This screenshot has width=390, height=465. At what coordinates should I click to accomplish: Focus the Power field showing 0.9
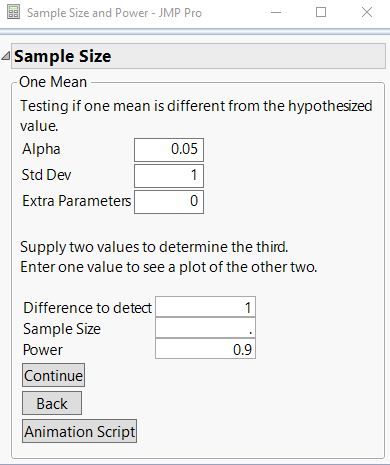pyautogui.click(x=205, y=349)
